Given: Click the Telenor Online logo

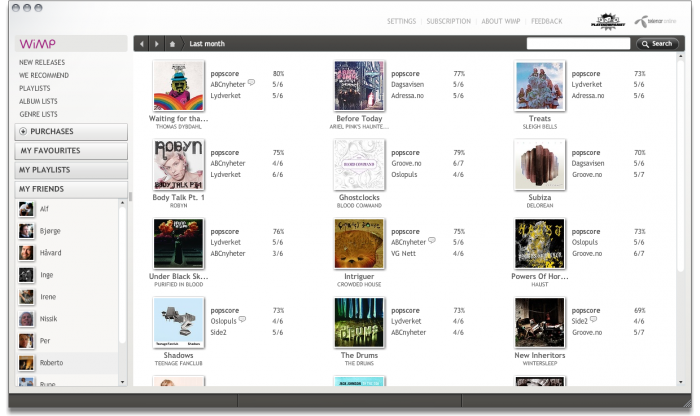Looking at the screenshot, I should [x=661, y=20].
